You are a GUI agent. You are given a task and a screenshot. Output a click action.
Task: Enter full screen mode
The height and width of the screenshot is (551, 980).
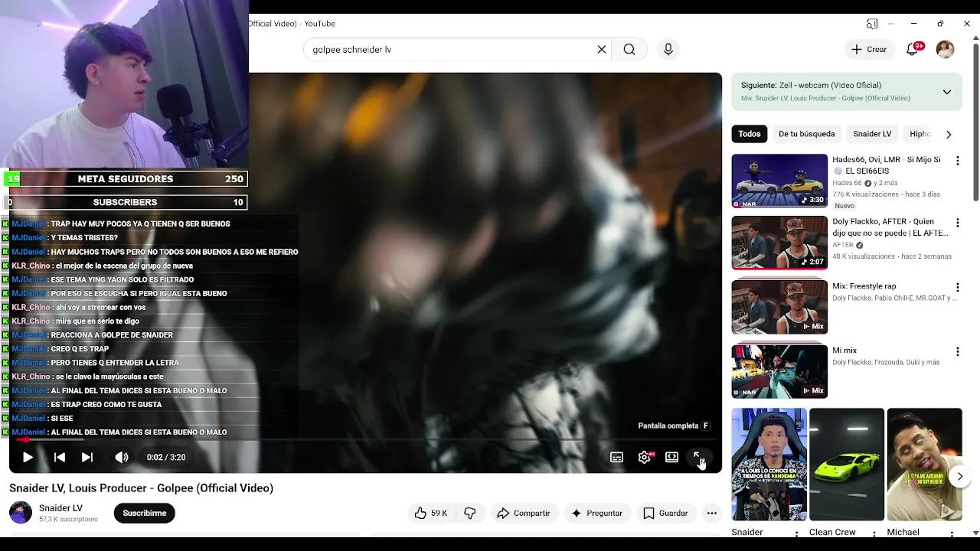coord(699,457)
